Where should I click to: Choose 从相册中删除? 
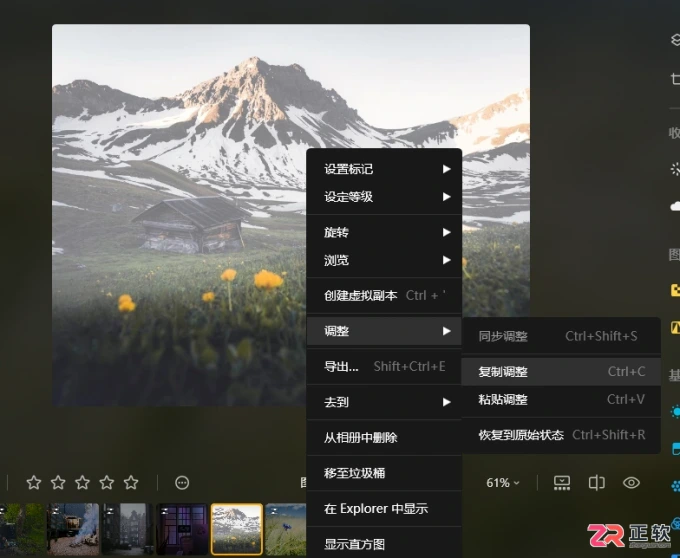384,438
